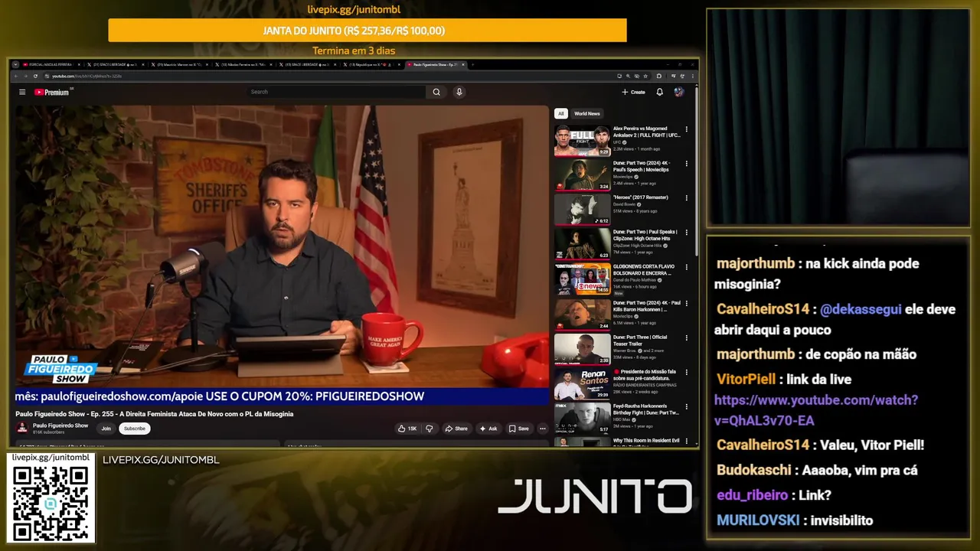980x551 pixels.
Task: Click the Ask button
Action: [x=488, y=429]
